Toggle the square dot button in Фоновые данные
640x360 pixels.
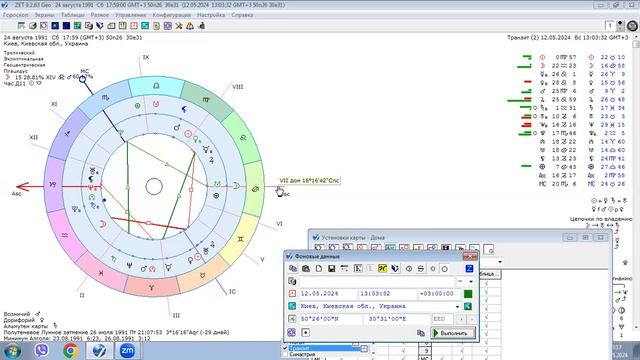pos(305,333)
